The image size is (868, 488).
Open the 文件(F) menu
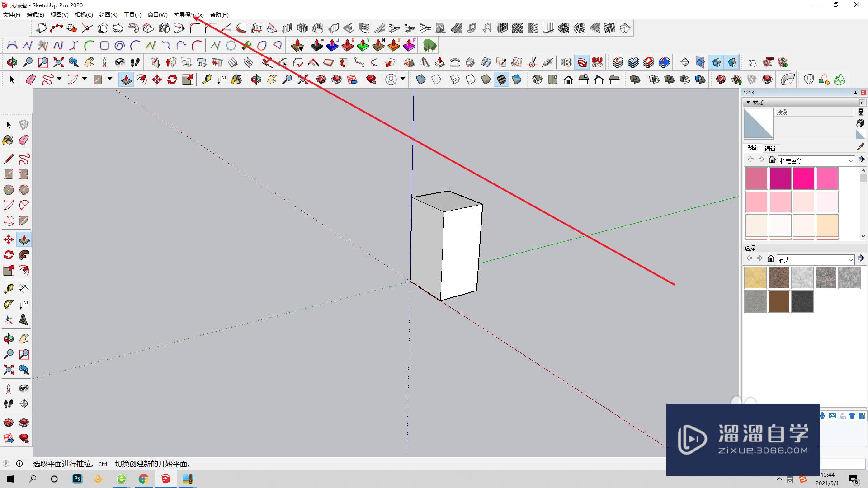pos(12,15)
